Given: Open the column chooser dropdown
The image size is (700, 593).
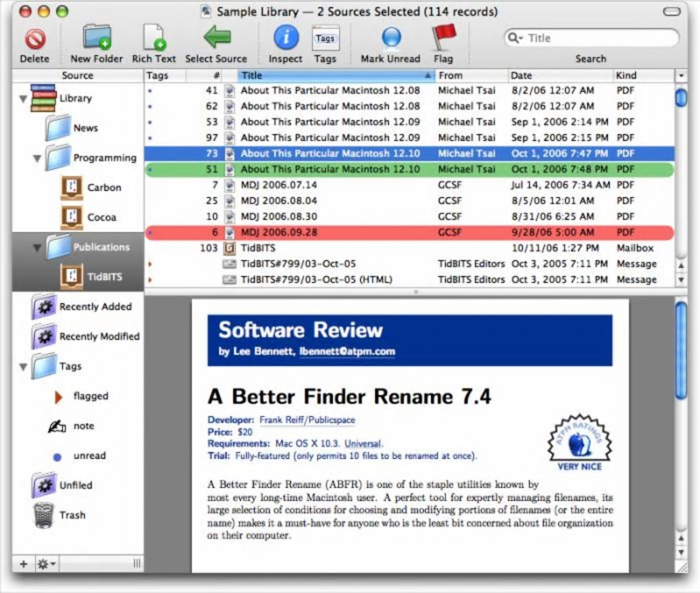Looking at the screenshot, I should 681,75.
